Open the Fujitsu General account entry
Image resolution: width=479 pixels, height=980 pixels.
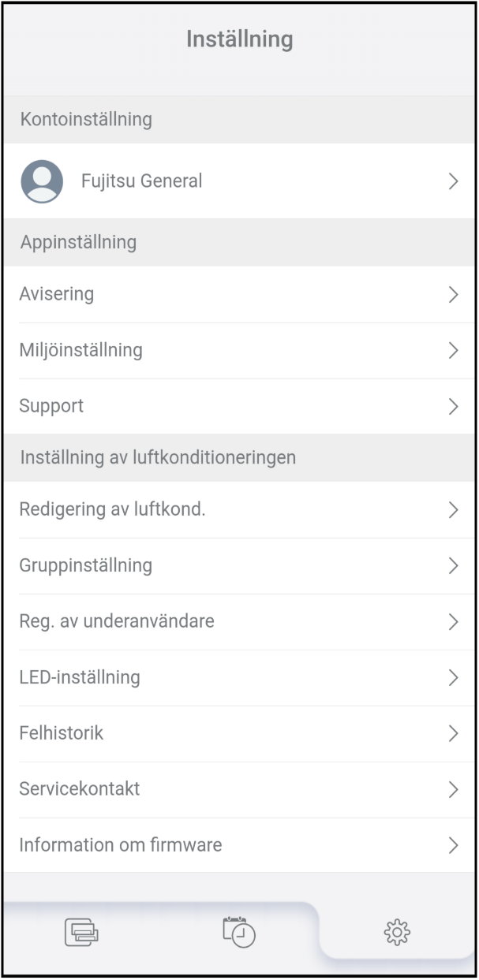142,181
